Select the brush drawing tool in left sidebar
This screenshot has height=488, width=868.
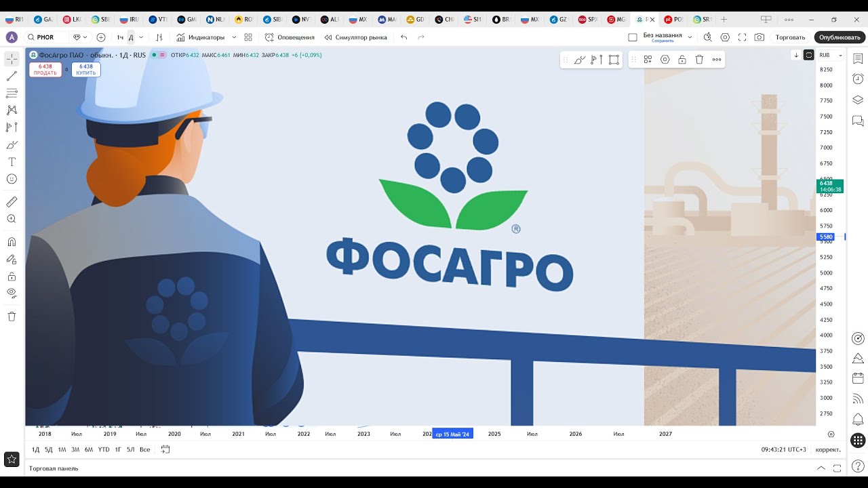(12, 144)
